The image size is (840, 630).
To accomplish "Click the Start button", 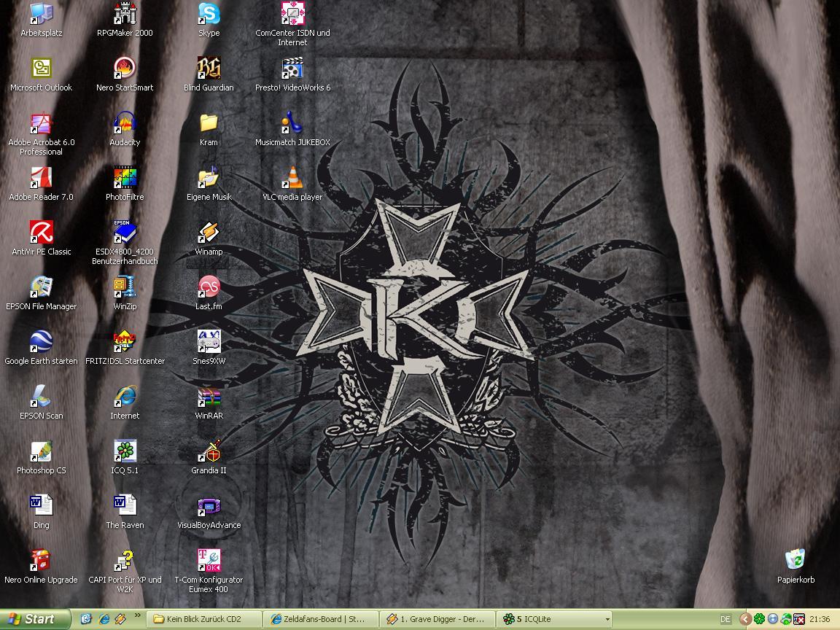I will (35, 619).
